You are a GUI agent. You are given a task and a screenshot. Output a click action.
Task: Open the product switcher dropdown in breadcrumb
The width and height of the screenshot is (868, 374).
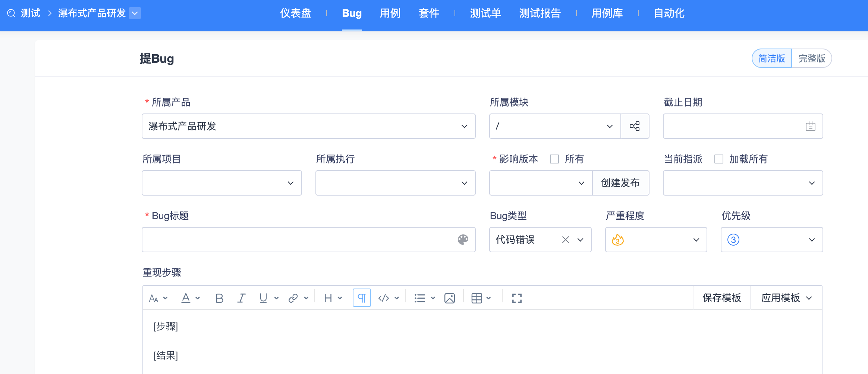[x=135, y=13]
